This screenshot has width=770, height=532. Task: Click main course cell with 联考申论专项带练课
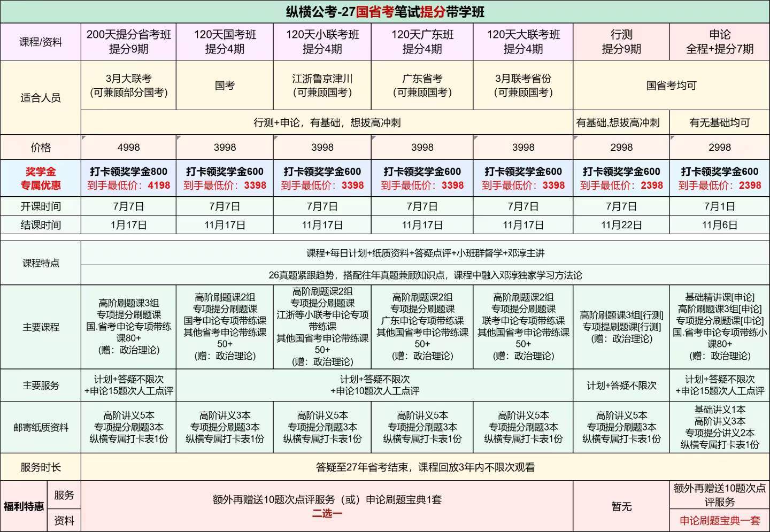(523, 327)
